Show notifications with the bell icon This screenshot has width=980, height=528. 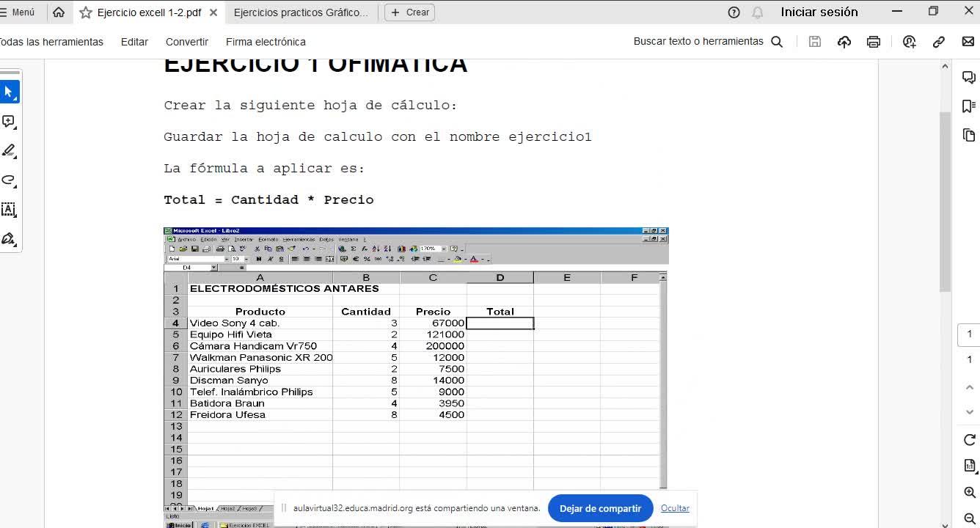coord(758,12)
